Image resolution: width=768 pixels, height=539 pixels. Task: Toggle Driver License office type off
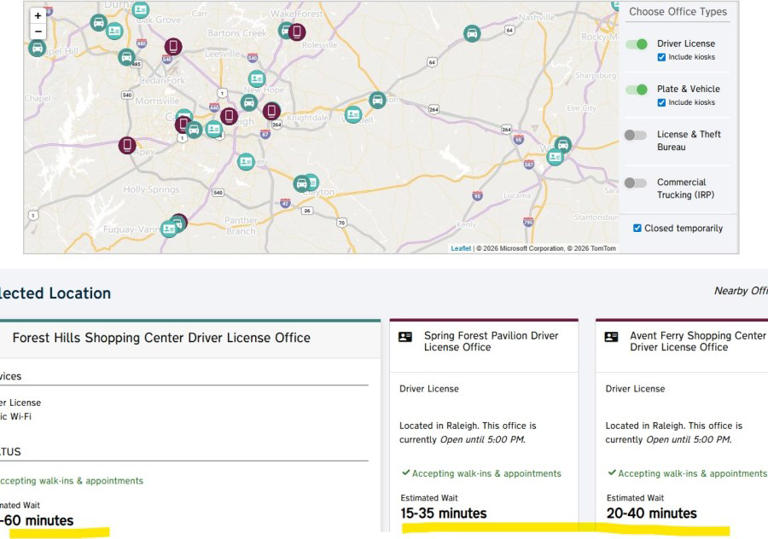pos(636,44)
